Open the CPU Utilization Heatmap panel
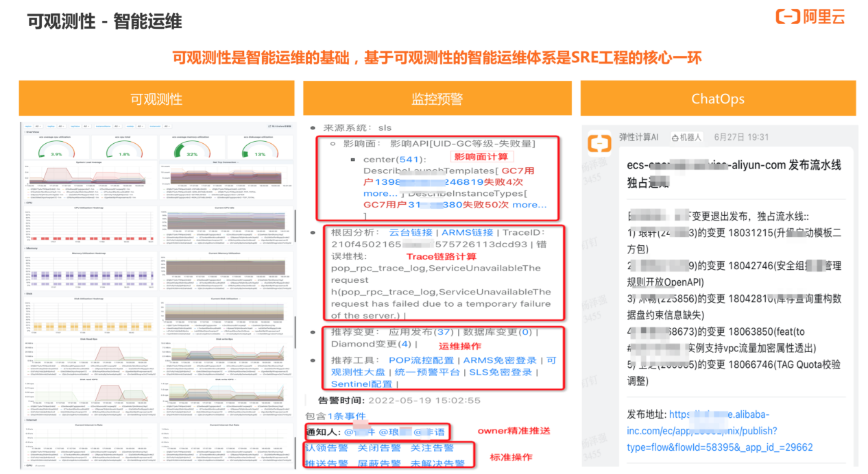 click(x=91, y=225)
